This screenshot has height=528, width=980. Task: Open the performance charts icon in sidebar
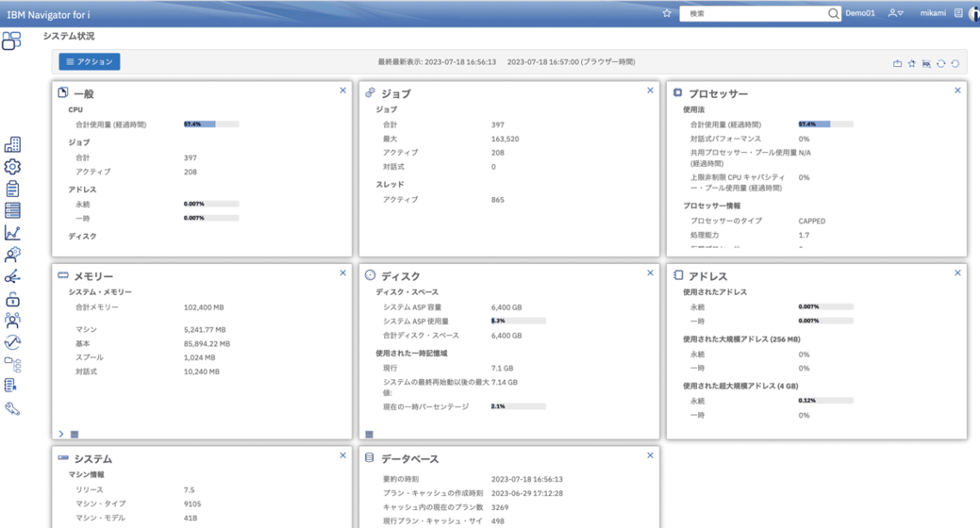[x=12, y=230]
